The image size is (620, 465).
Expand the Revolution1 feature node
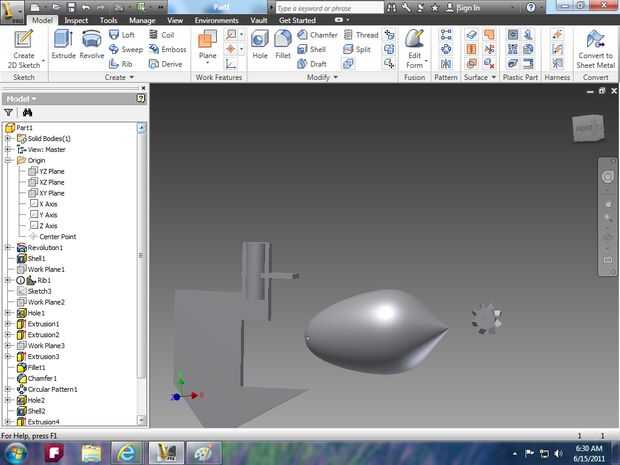(8, 248)
